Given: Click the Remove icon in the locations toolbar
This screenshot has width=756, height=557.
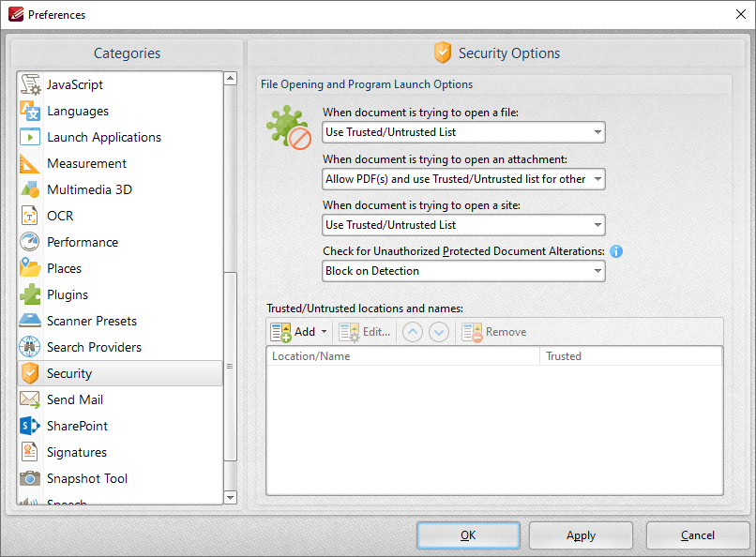Looking at the screenshot, I should click(x=475, y=331).
